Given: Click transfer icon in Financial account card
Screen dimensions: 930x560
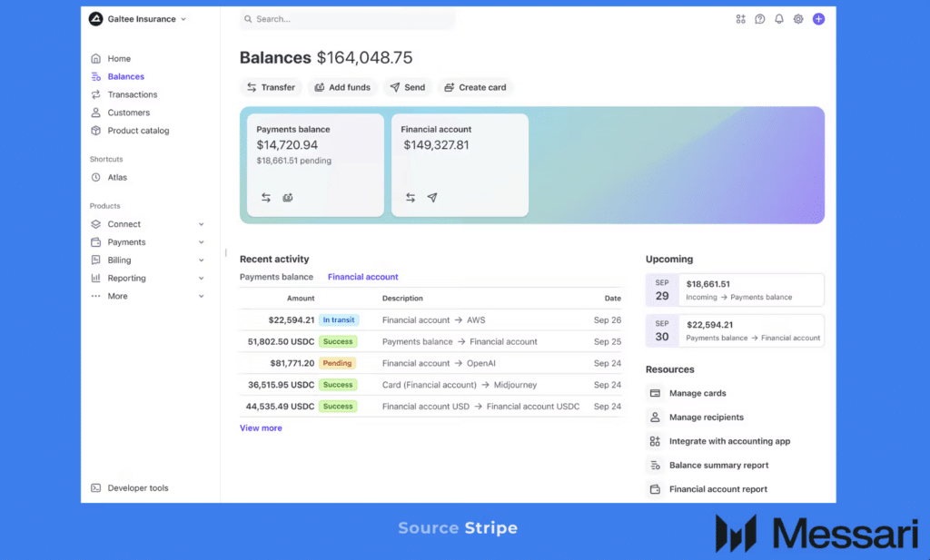Looking at the screenshot, I should pyautogui.click(x=411, y=197).
